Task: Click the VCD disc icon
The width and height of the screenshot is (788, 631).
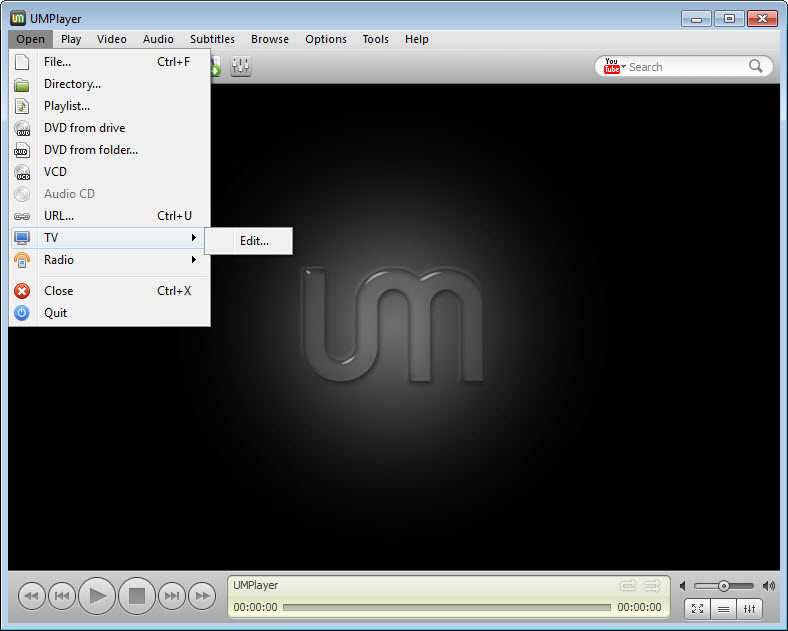Action: point(22,172)
